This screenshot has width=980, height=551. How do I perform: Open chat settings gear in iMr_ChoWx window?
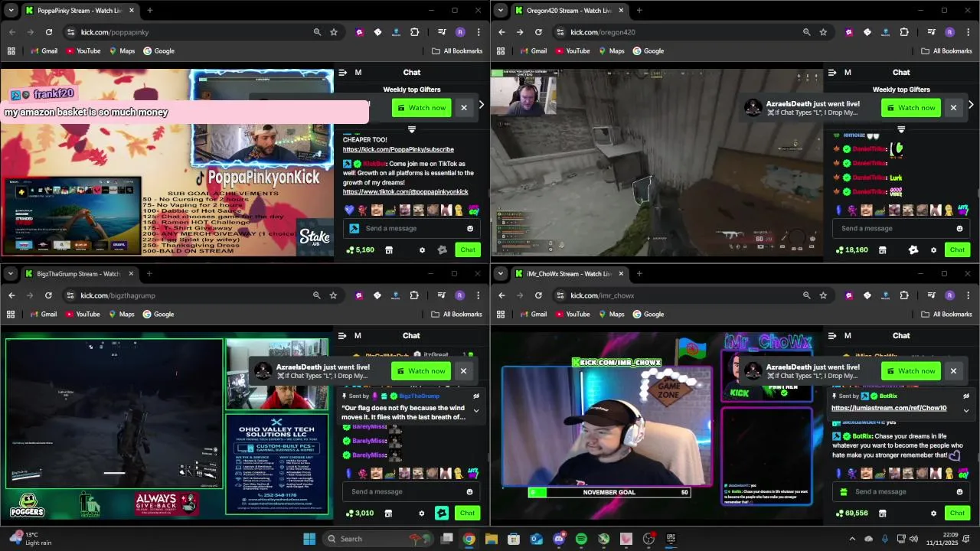pos(933,514)
